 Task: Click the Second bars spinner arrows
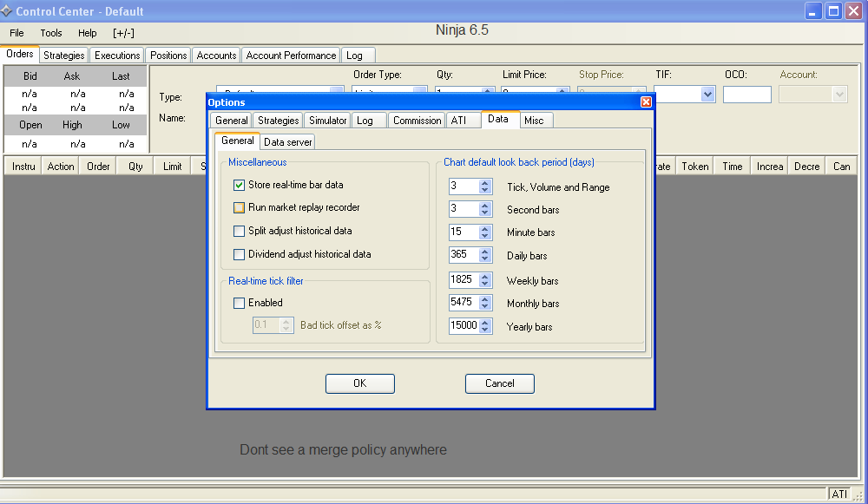coord(485,209)
